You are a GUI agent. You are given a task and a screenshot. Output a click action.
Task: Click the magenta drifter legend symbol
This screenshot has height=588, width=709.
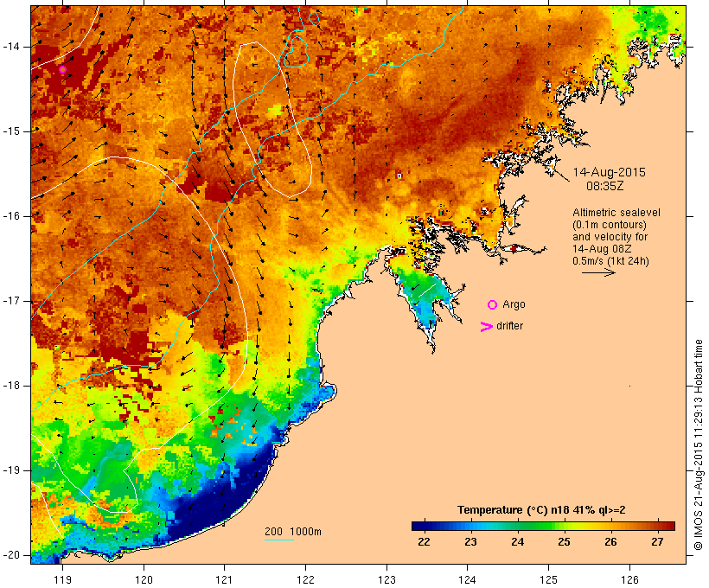[487, 327]
